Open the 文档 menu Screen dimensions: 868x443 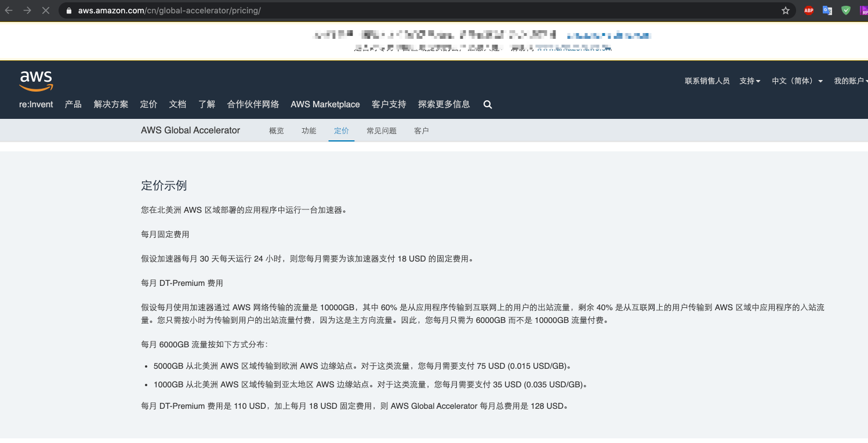point(177,104)
